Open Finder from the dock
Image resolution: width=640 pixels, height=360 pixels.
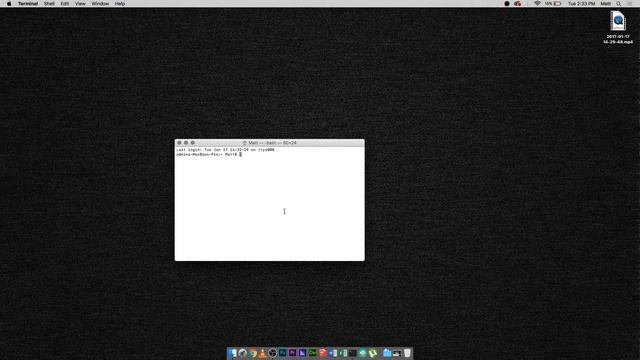[x=233, y=353]
